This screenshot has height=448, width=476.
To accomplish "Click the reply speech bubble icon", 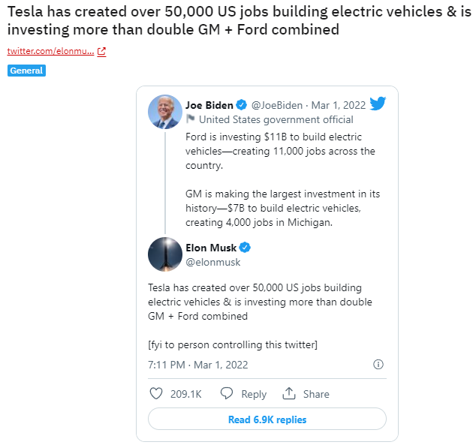I will coord(226,393).
